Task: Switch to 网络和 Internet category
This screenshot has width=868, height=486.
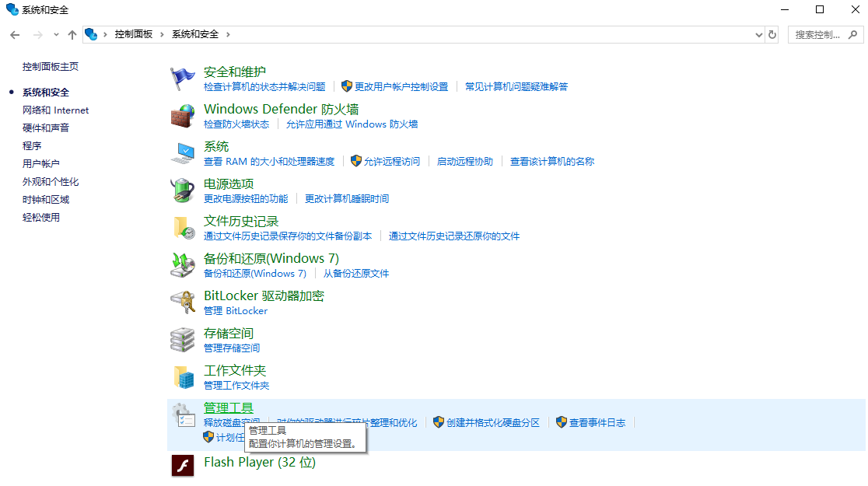Action: pyautogui.click(x=55, y=110)
